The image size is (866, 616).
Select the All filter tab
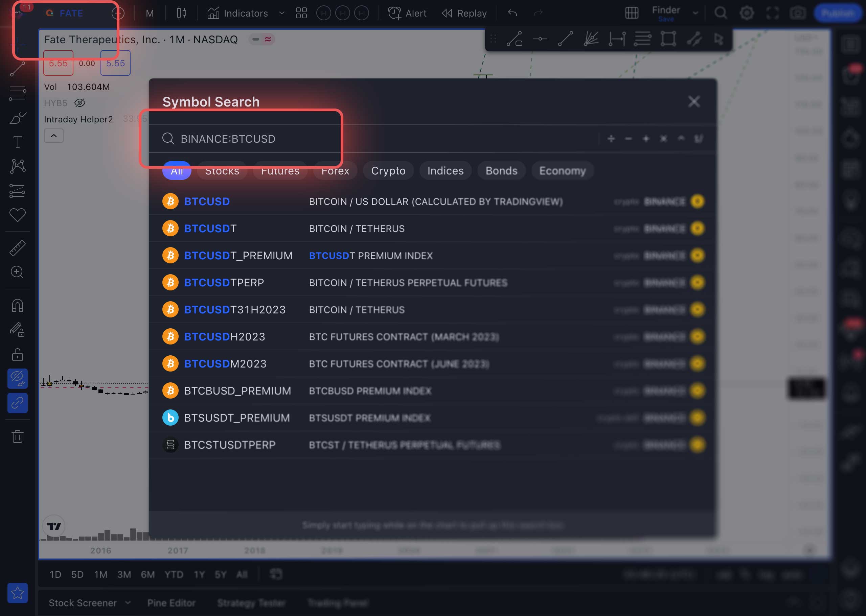click(x=177, y=171)
